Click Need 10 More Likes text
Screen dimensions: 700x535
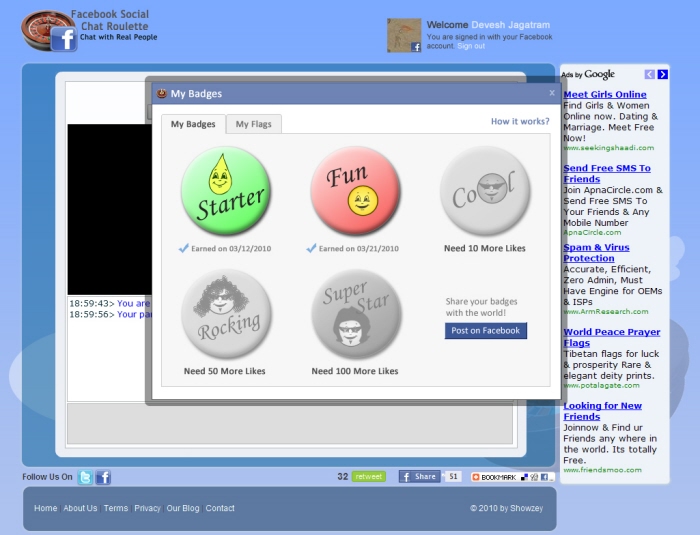coord(485,248)
